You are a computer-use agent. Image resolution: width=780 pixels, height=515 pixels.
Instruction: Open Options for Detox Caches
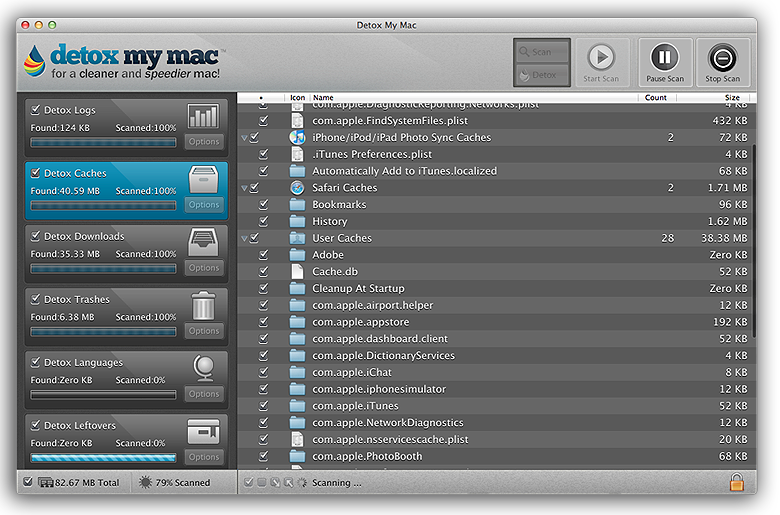tap(204, 205)
